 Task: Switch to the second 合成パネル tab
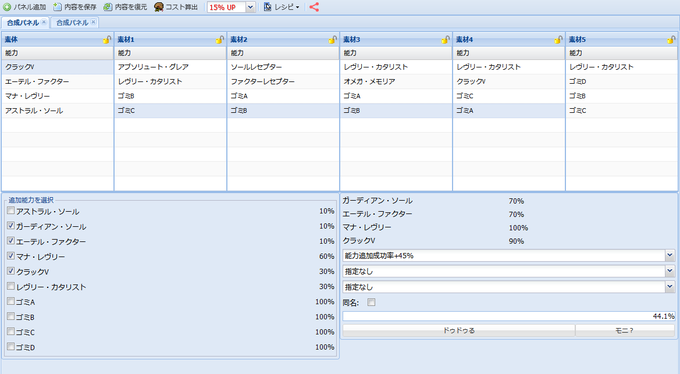coord(72,23)
